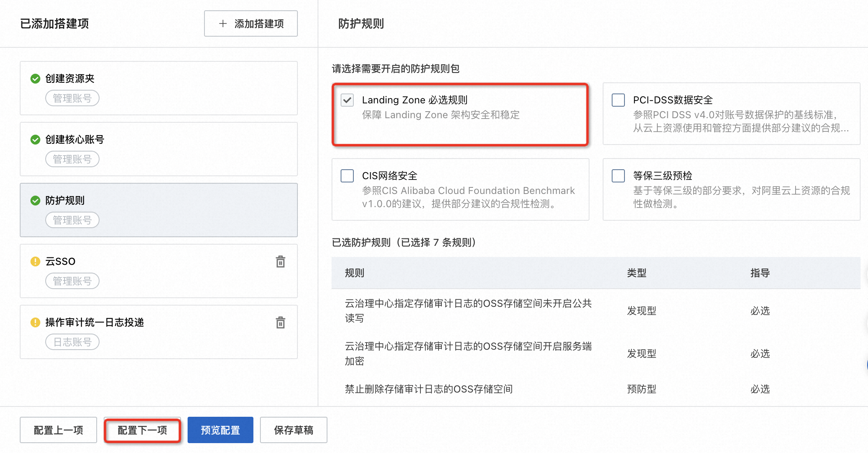Viewport: 868px width, 453px height.
Task: Click the 类型 column header
Action: pyautogui.click(x=636, y=273)
